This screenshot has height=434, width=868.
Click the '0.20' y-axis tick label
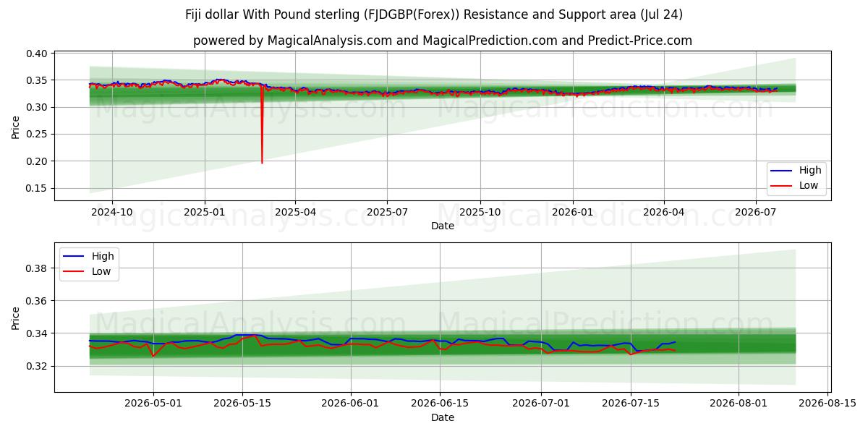pyautogui.click(x=38, y=161)
